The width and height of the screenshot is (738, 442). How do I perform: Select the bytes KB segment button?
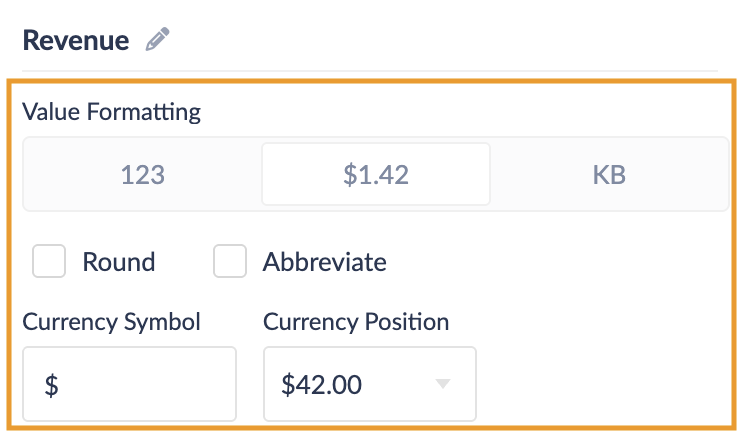609,175
